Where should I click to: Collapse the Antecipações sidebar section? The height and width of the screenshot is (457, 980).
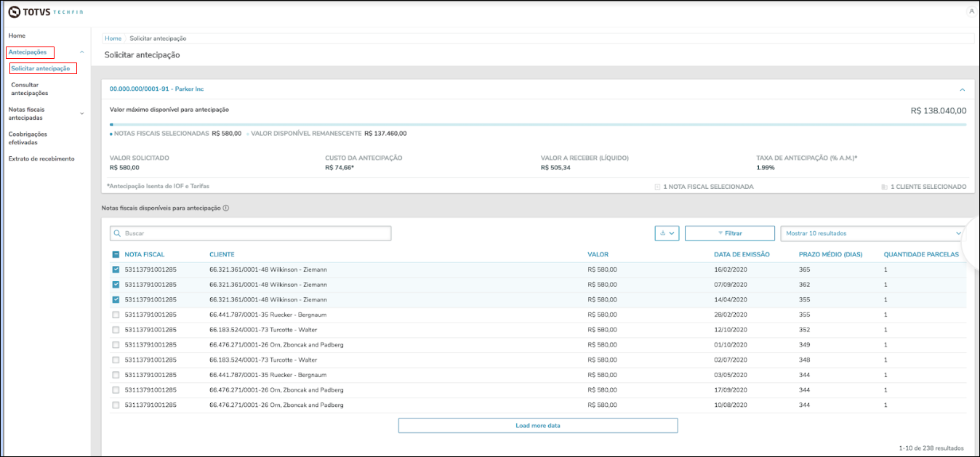(82, 52)
